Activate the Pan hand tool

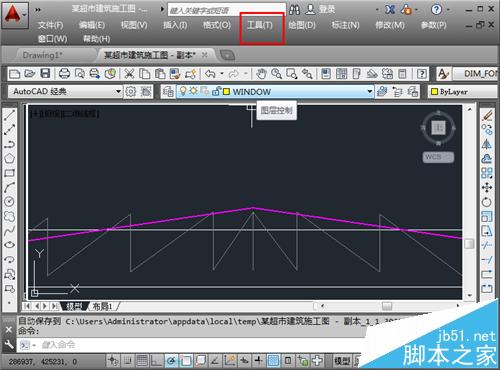point(262,74)
